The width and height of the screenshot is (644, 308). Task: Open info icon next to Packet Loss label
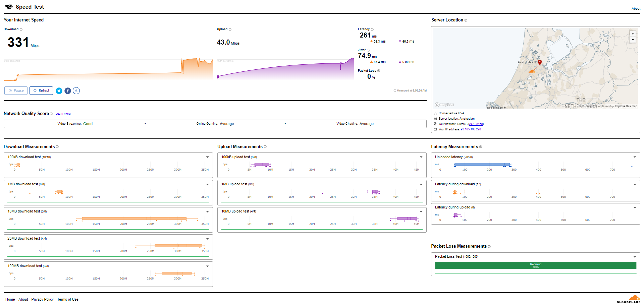coord(379,71)
